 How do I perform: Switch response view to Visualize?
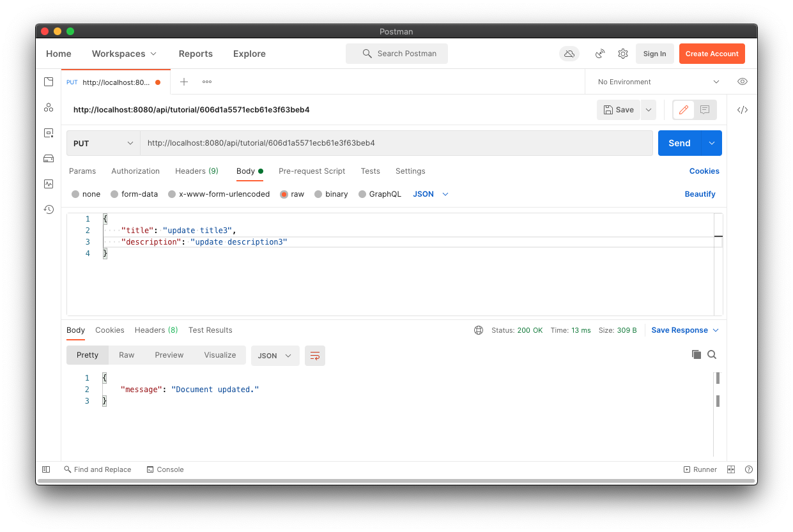[x=220, y=355]
